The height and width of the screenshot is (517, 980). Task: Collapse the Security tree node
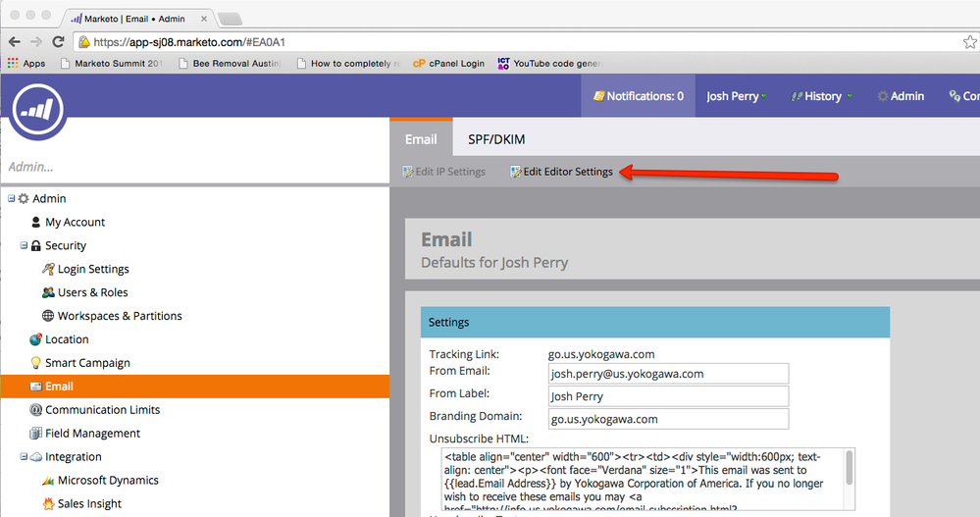click(x=24, y=245)
